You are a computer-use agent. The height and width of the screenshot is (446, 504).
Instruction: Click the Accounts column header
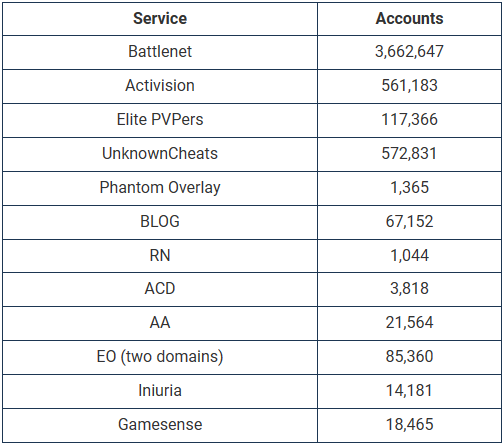coord(409,18)
